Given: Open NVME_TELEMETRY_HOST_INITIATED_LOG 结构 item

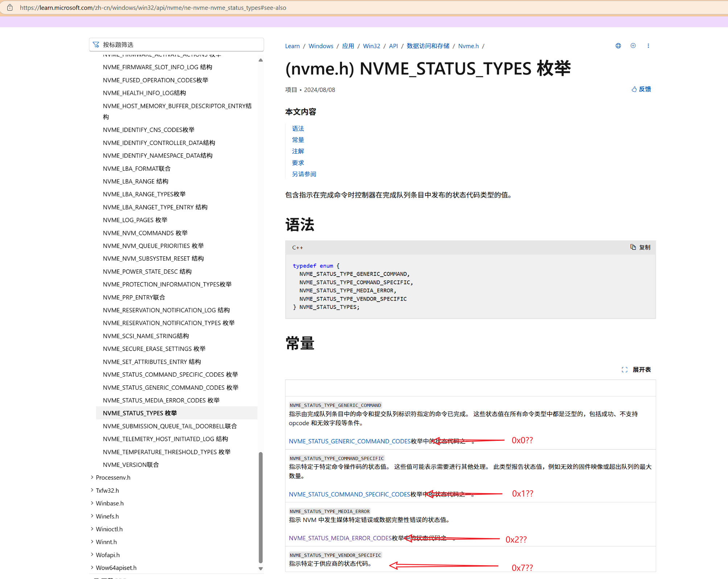Looking at the screenshot, I should click(x=165, y=439).
